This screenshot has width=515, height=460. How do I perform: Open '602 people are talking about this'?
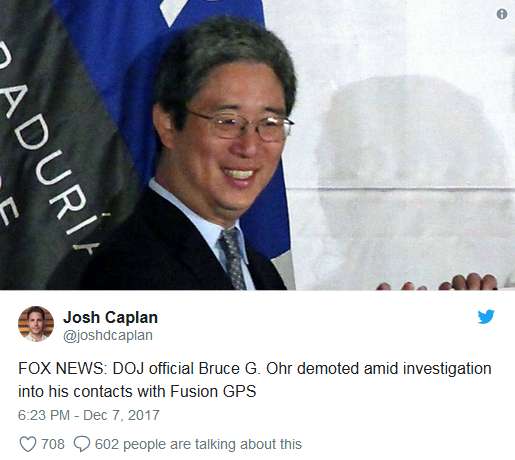pos(198,444)
